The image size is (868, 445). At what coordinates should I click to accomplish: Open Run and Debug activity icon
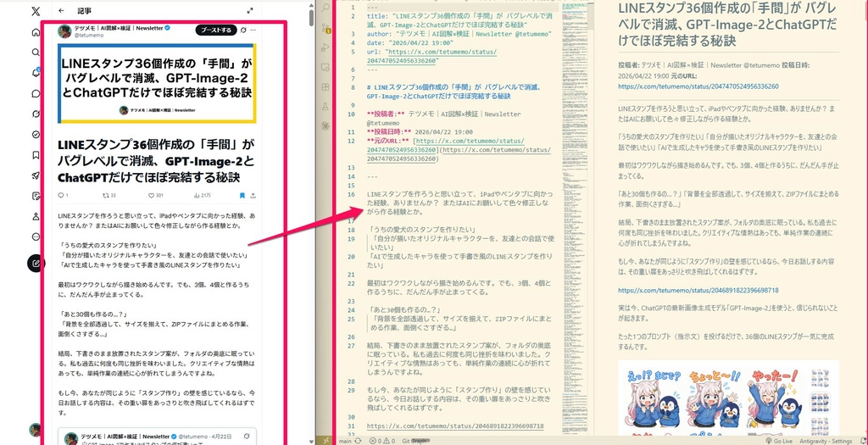(x=325, y=47)
